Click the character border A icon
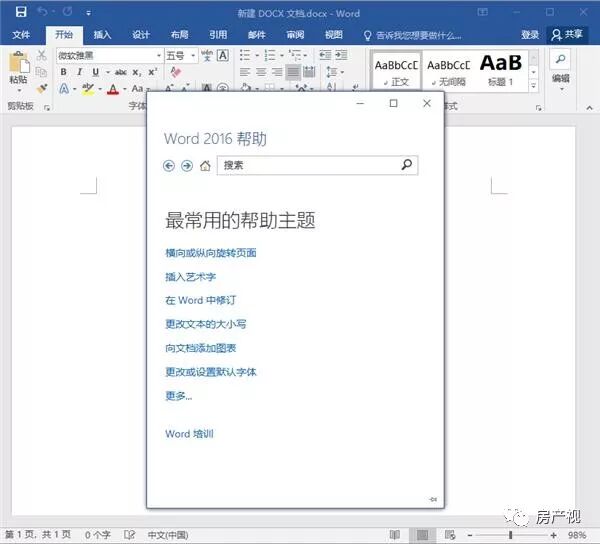 coord(223,55)
